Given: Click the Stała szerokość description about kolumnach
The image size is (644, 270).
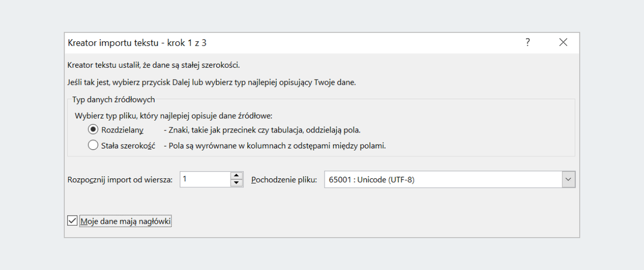Looking at the screenshot, I should click(x=275, y=145).
